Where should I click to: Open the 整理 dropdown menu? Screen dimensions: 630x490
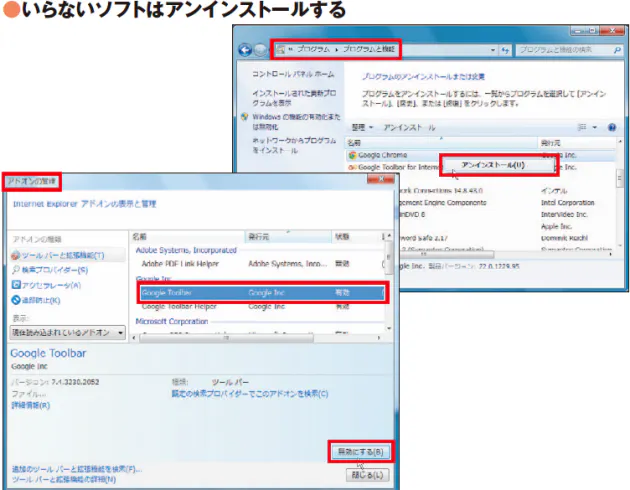click(x=362, y=127)
